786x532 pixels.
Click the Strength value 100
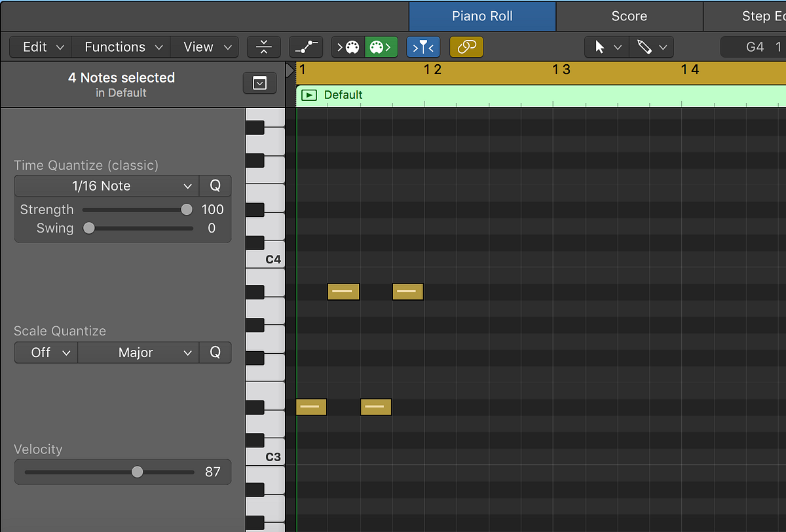click(212, 210)
